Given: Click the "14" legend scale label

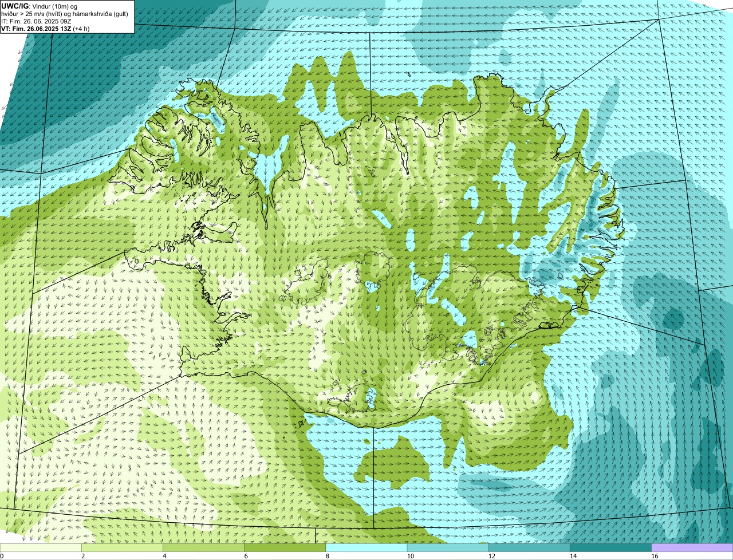Looking at the screenshot, I should coord(573,556).
